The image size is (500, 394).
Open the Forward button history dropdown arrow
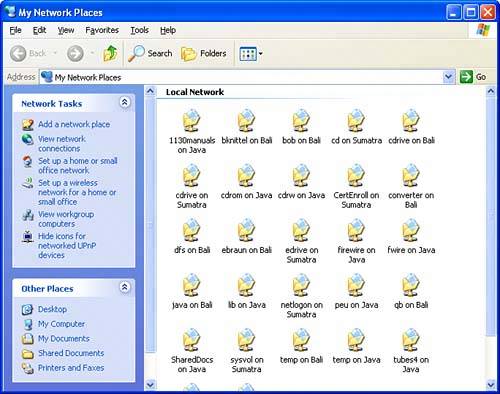pyautogui.click(x=92, y=53)
